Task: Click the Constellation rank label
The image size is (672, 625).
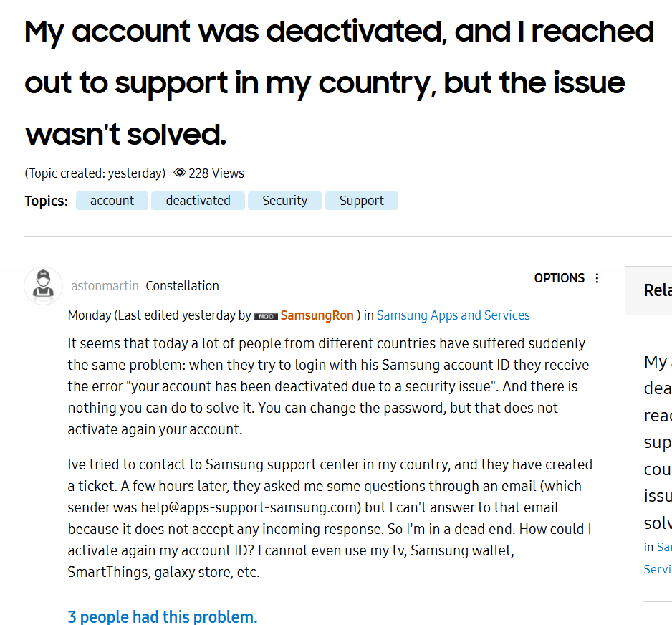Action: 182,286
